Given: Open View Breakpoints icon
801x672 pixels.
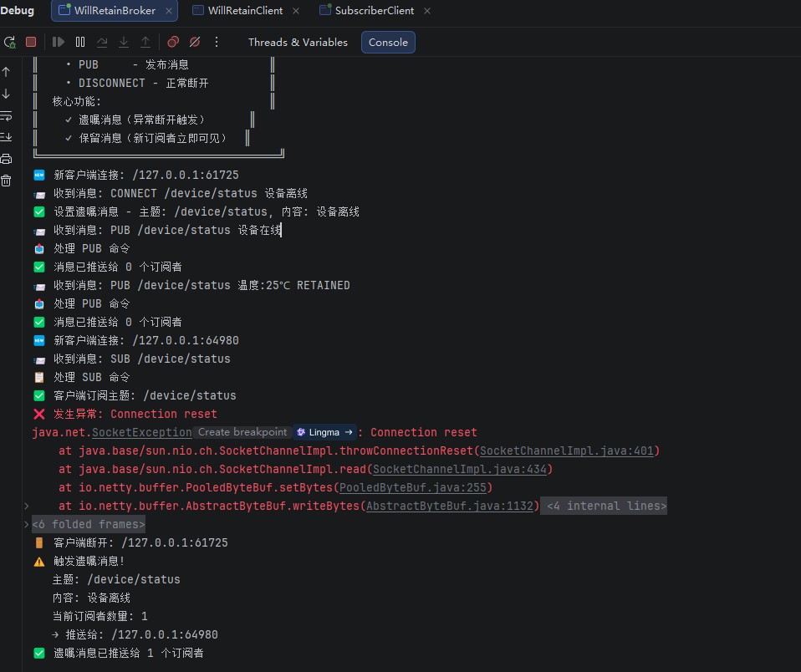Looking at the screenshot, I should [173, 42].
